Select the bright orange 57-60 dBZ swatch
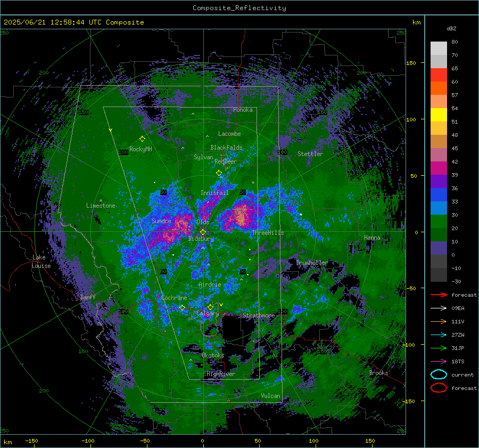Screen dimensions: 479x448 (439, 88)
